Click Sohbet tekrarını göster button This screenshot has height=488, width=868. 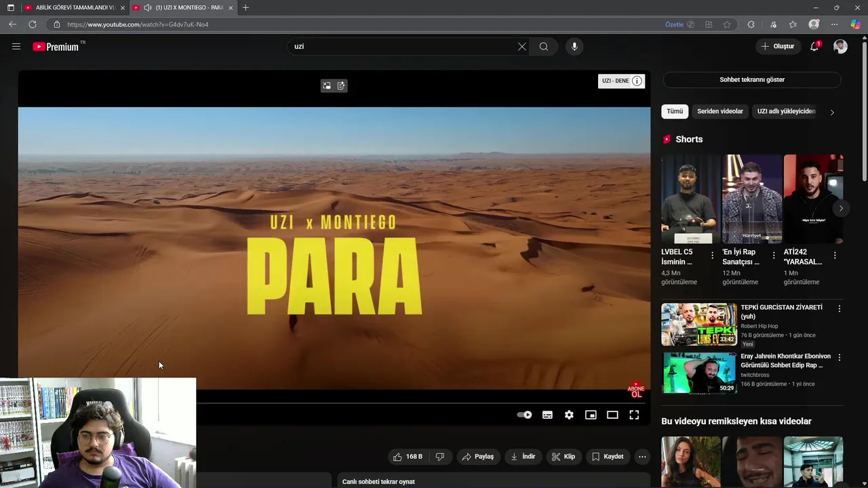tap(752, 80)
